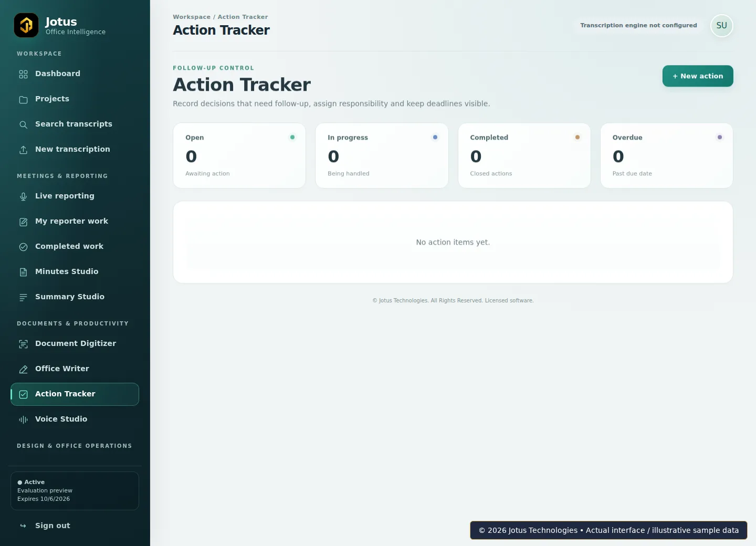The image size is (756, 546).
Task: Open Live reporting section
Action: [75, 196]
